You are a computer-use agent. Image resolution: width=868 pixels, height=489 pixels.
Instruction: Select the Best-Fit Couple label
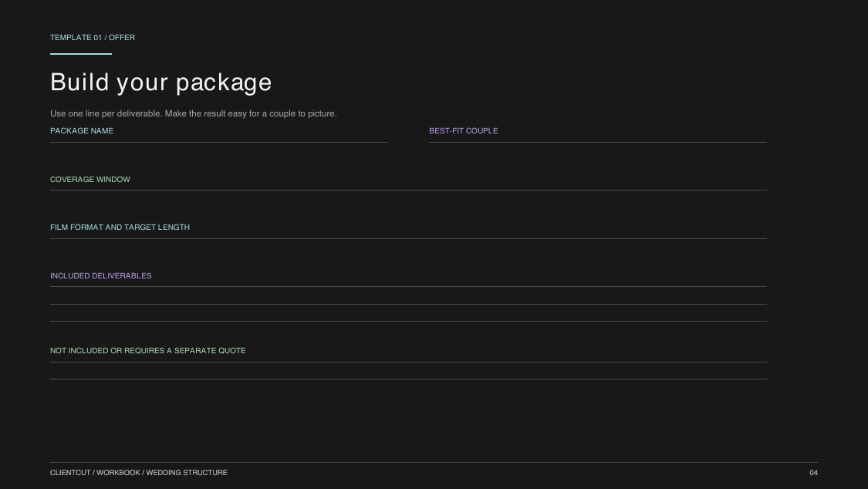(x=464, y=131)
